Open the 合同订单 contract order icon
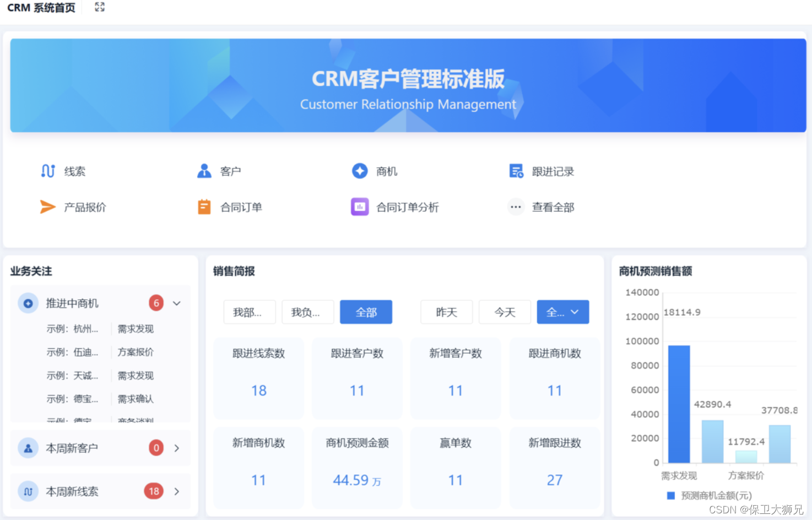812x520 pixels. (204, 207)
